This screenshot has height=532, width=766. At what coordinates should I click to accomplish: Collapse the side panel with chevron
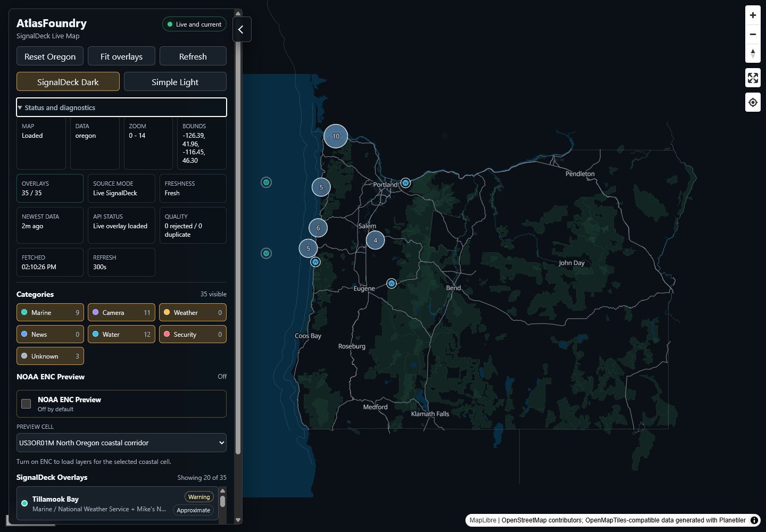pos(242,30)
